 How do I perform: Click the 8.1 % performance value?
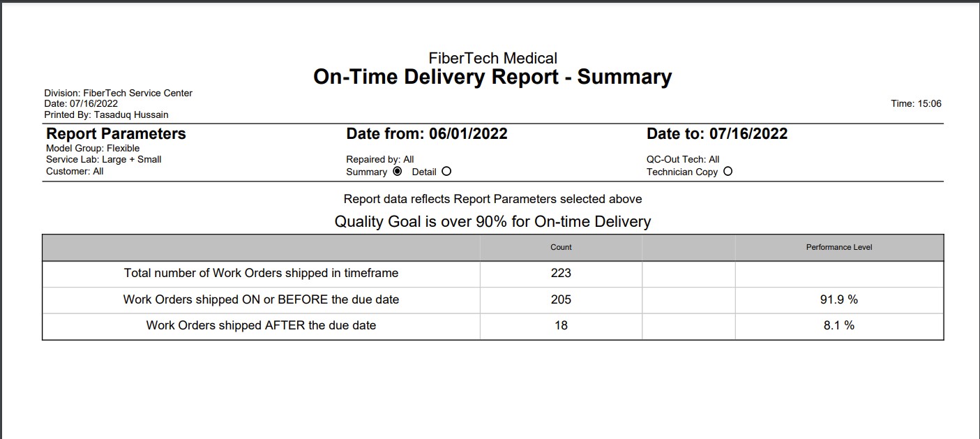click(x=839, y=325)
